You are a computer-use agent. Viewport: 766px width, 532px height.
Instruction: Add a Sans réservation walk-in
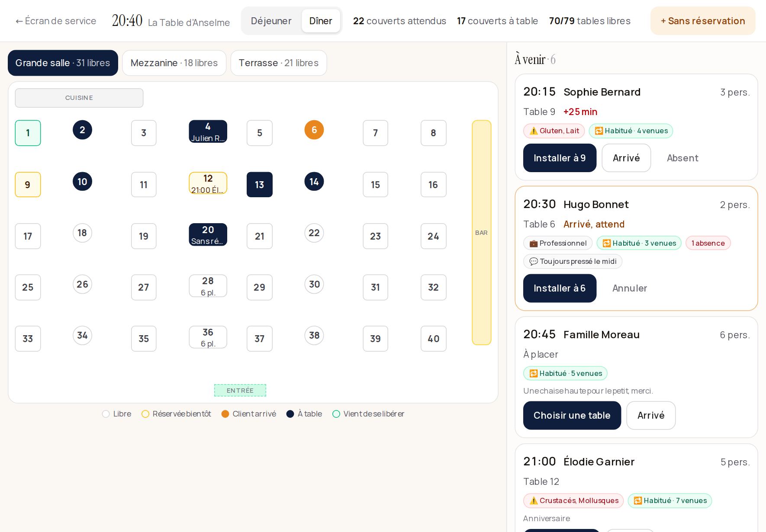tap(703, 21)
